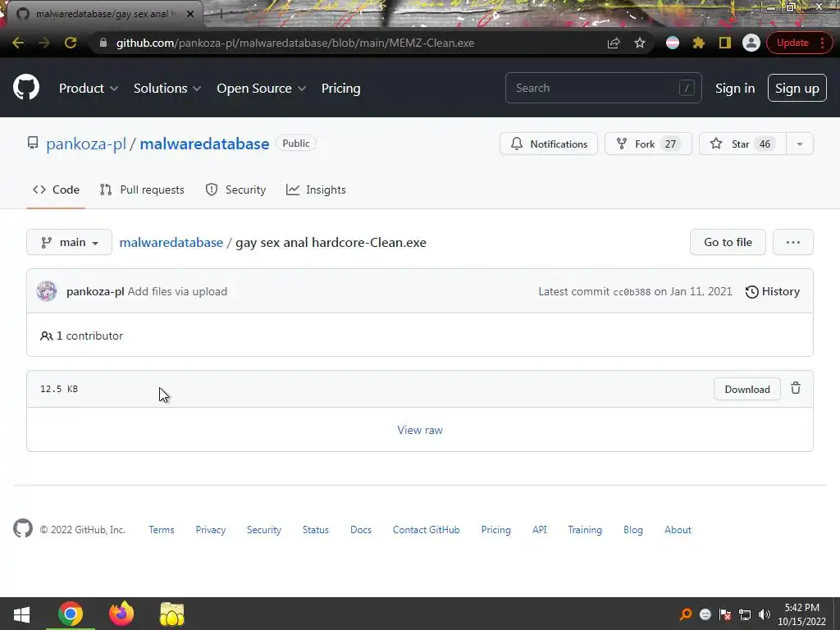Image resolution: width=840 pixels, height=630 pixels.
Task: Fork the repository with Fork button
Action: [648, 144]
